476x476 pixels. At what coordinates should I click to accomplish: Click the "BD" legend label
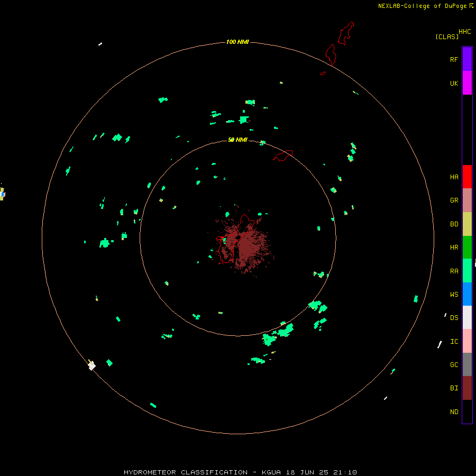pos(454,224)
